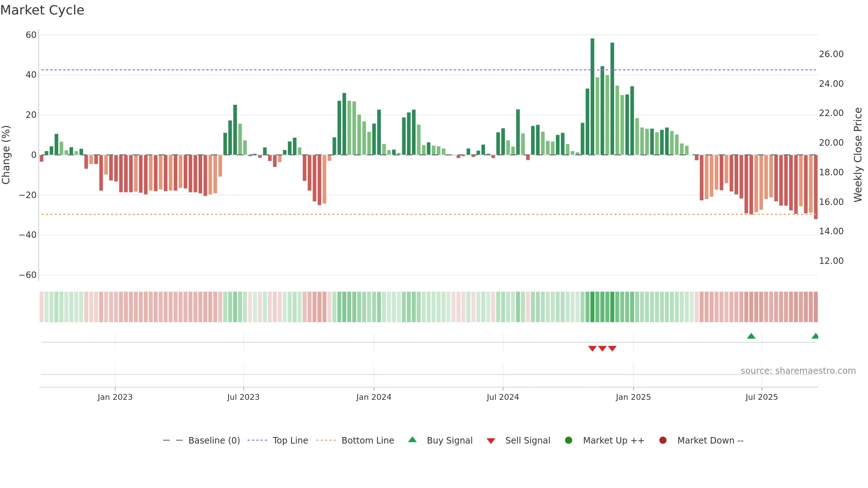Click the first pale pink heat strip cell

[x=42, y=307]
